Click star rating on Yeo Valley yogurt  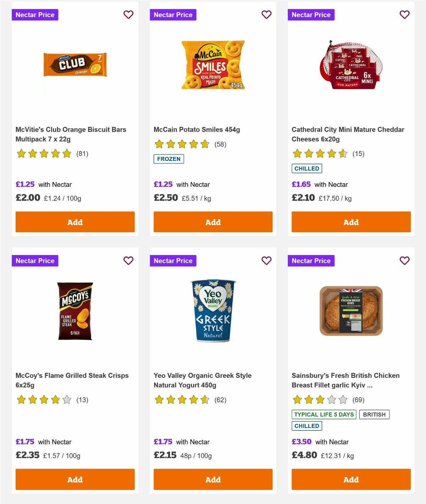(182, 400)
